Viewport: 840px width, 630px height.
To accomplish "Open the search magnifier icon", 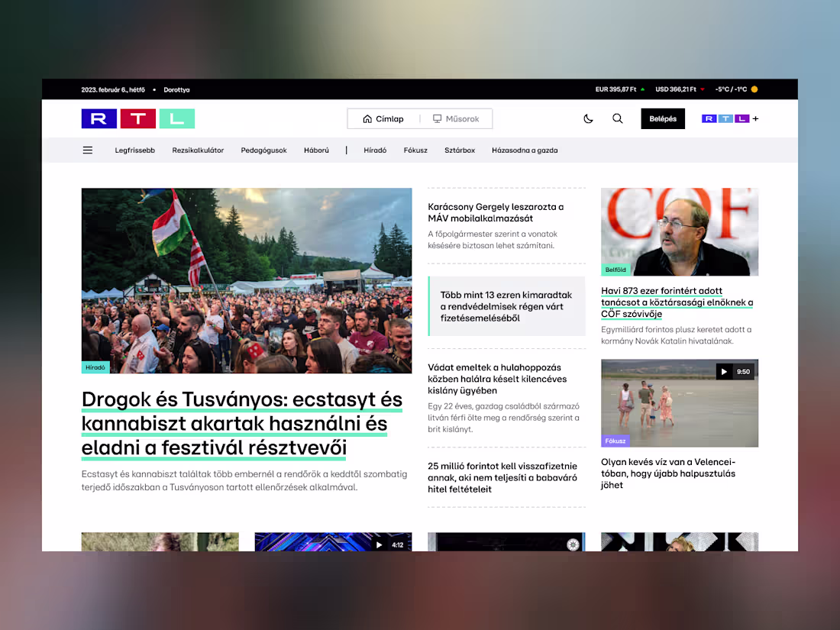I will pyautogui.click(x=618, y=119).
